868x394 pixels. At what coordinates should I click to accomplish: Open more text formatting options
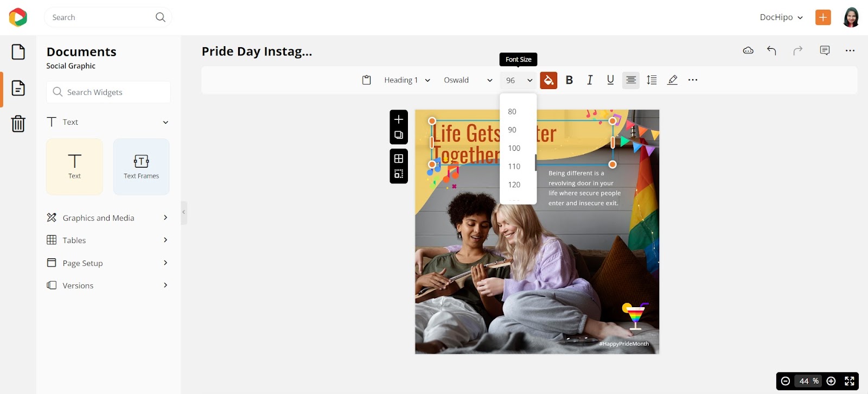(693, 80)
